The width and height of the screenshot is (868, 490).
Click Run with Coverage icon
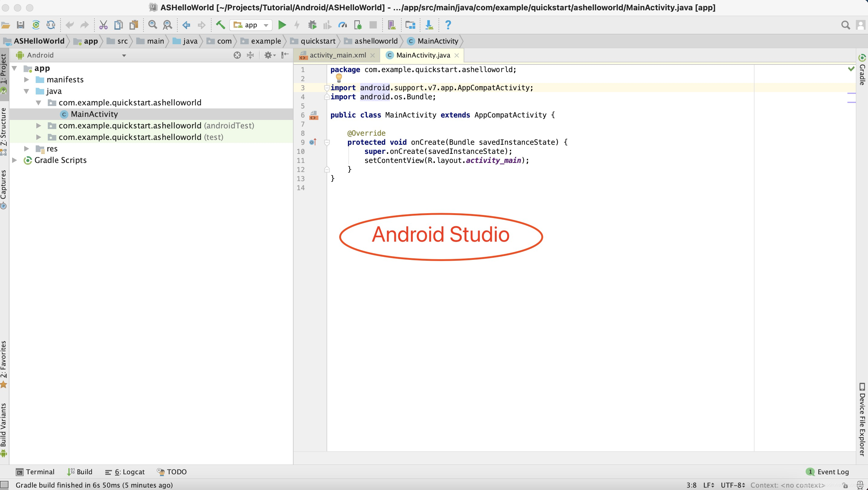pyautogui.click(x=327, y=25)
